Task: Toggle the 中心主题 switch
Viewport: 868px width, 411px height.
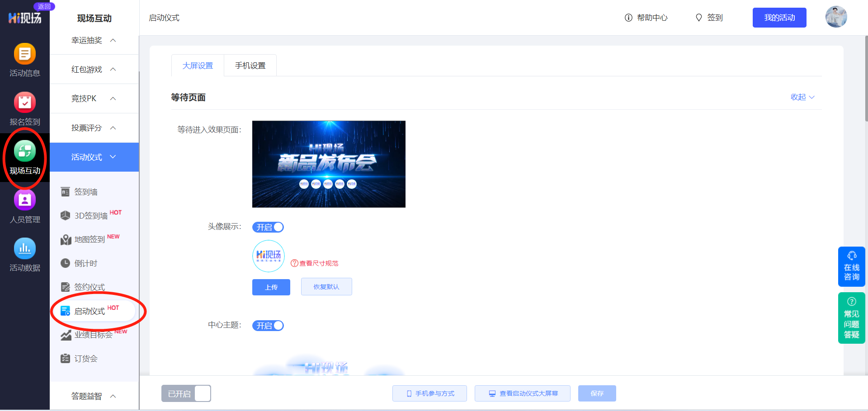Action: click(x=268, y=326)
